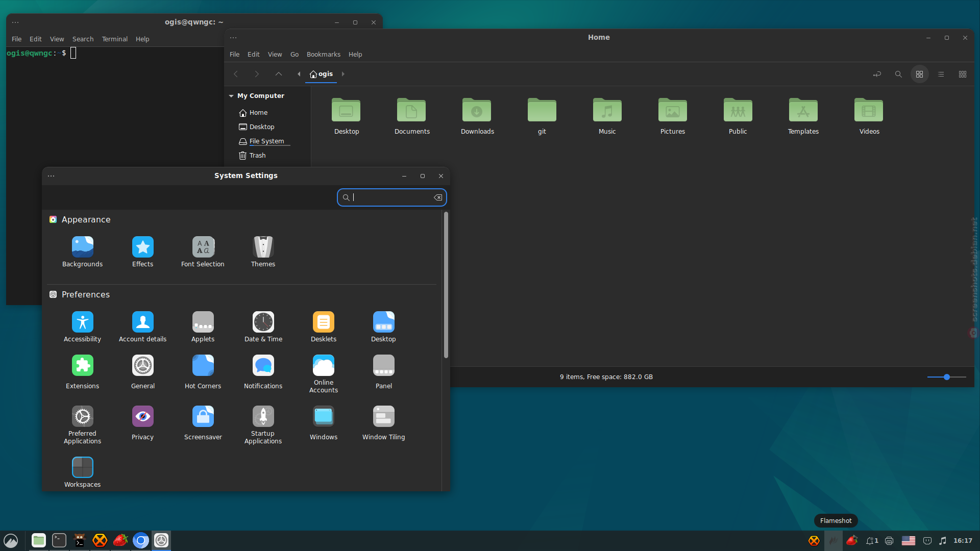Open Window Tiling settings

(x=383, y=423)
